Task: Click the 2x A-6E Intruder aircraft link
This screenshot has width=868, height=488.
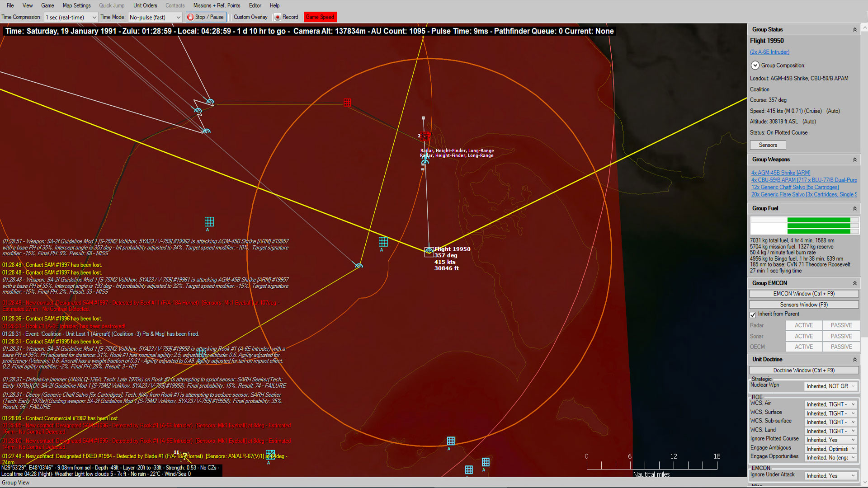Action: point(769,52)
